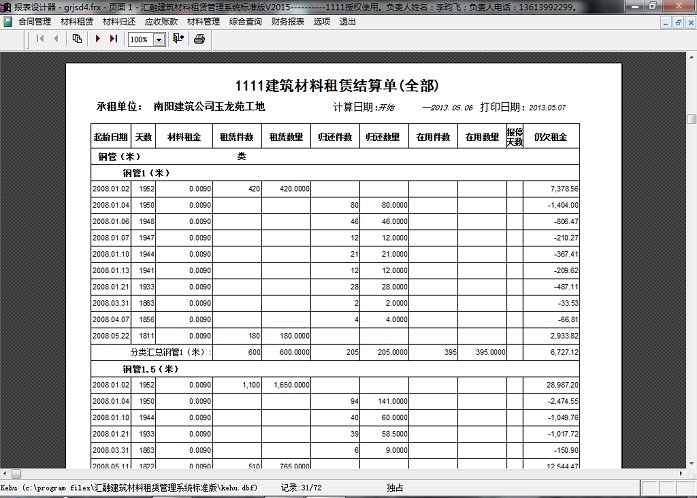Screen dimensions: 697x498
Task: Click status bar record count 31/72
Action: point(301,488)
